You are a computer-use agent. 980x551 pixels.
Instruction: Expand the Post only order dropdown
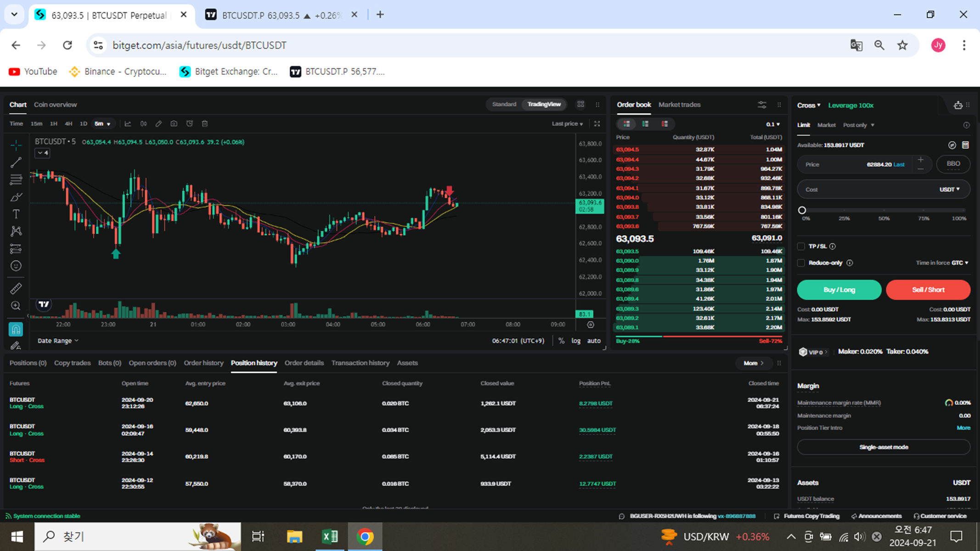(x=858, y=125)
